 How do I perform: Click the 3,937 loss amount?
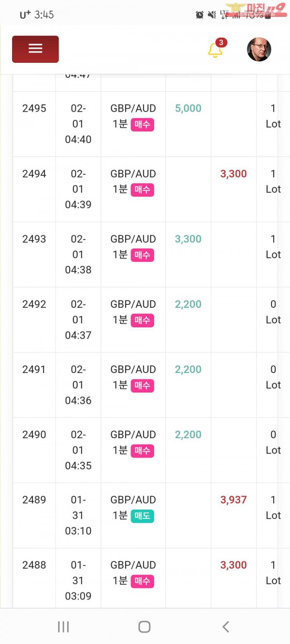point(233,500)
